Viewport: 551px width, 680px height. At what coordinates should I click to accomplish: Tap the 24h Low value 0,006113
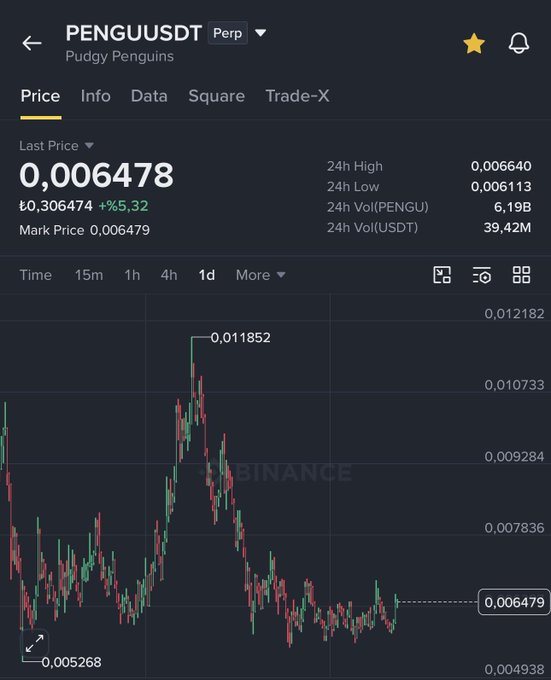coord(501,186)
